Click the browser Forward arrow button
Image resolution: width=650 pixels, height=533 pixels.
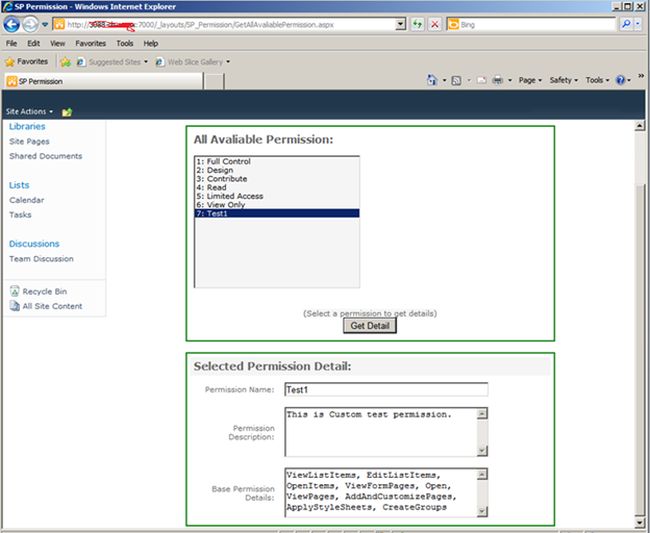pyautogui.click(x=30, y=24)
